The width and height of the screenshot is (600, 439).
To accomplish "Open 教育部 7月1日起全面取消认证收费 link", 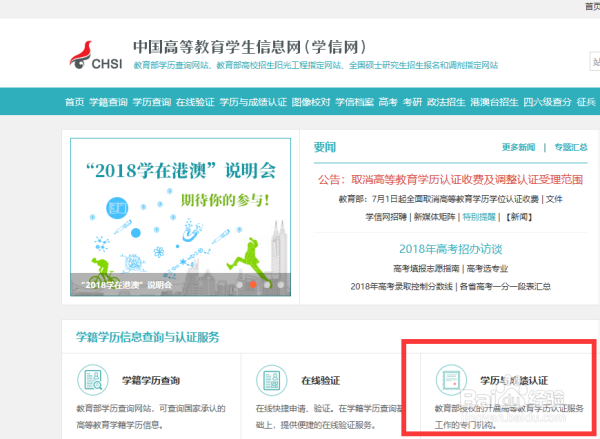I will point(439,199).
